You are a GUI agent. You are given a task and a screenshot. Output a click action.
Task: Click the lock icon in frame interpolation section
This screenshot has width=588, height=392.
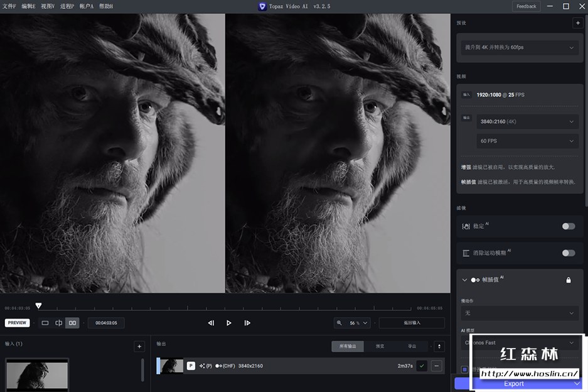click(x=569, y=280)
